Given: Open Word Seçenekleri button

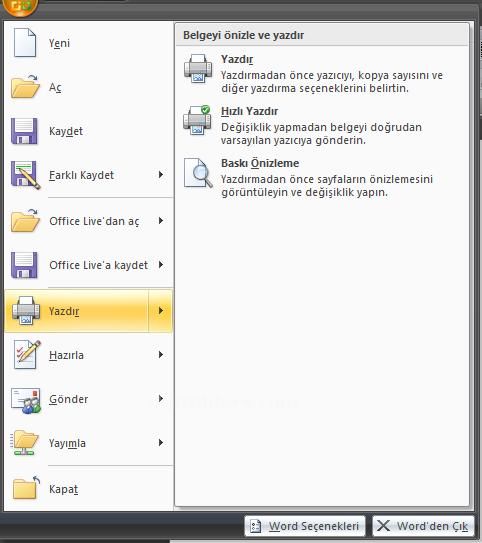Looking at the screenshot, I should tap(305, 526).
